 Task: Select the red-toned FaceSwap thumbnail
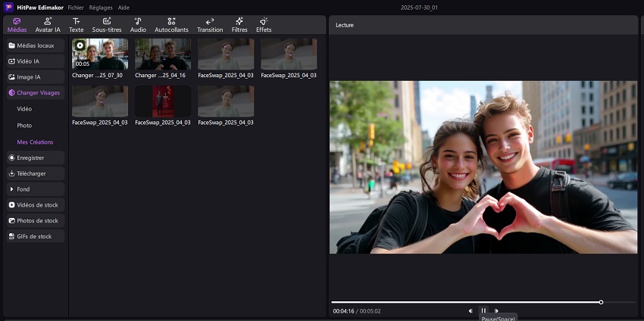163,101
